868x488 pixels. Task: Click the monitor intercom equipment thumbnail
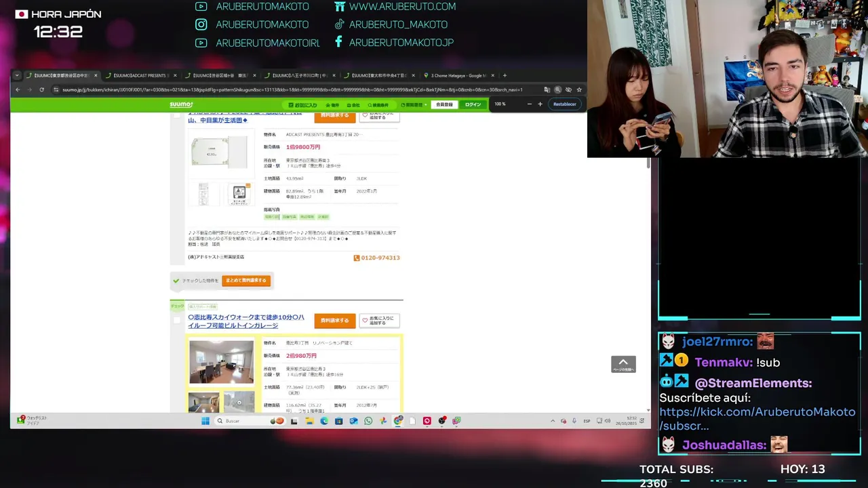tap(239, 194)
